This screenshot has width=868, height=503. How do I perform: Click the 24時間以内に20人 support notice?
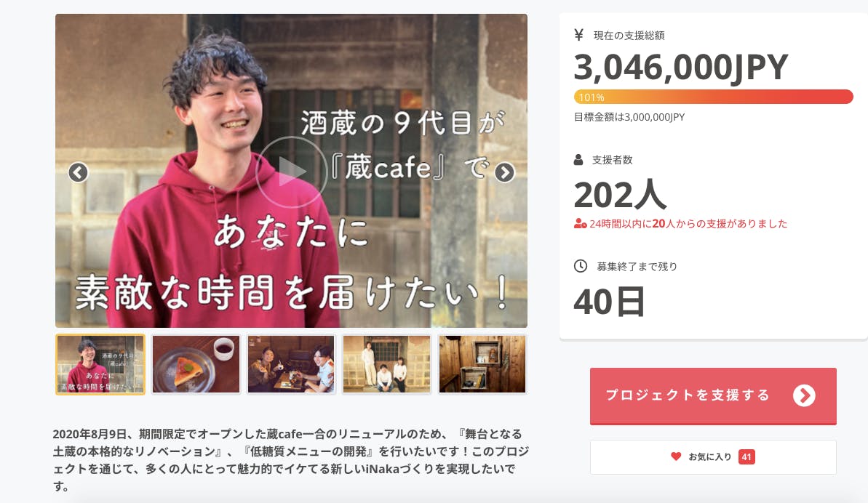coord(681,224)
